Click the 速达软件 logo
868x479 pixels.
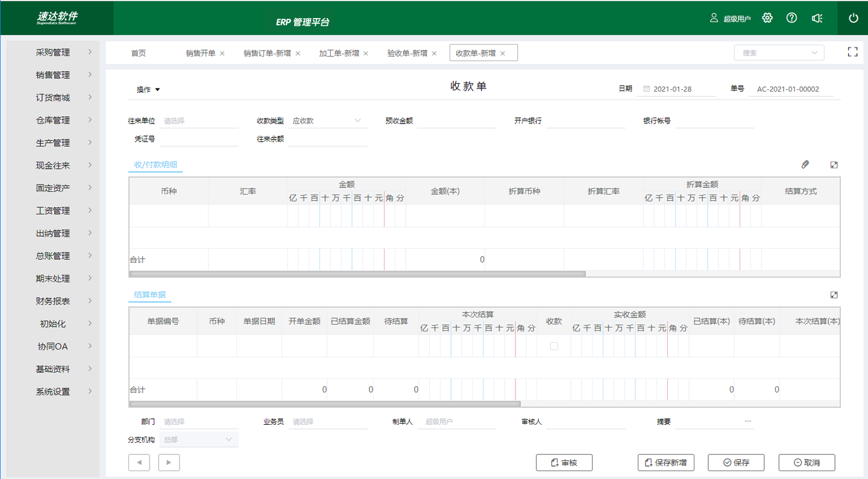(x=57, y=17)
